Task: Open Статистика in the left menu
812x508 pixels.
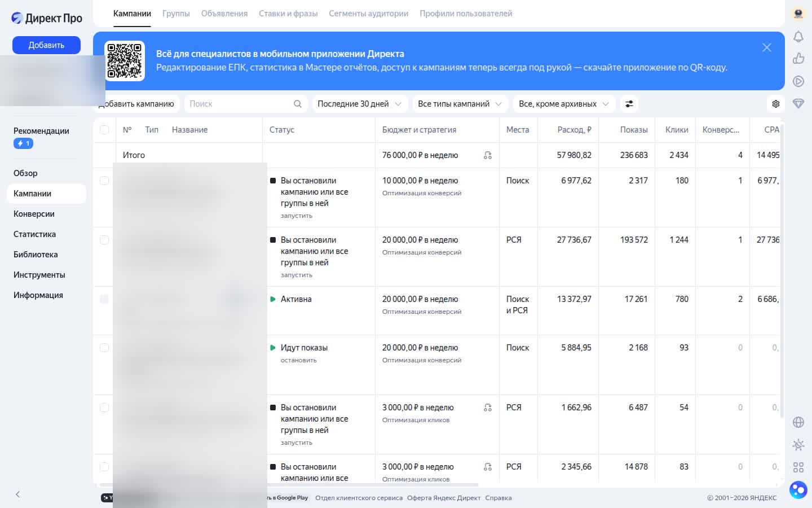Action: 34,234
